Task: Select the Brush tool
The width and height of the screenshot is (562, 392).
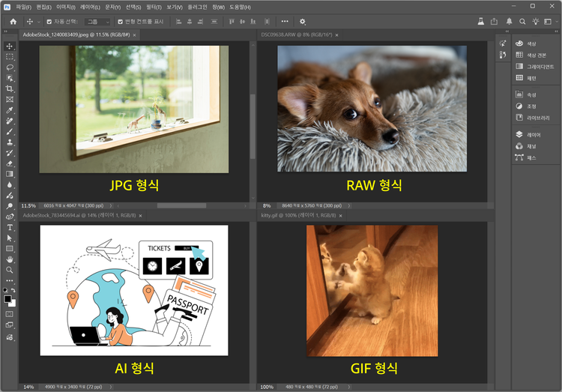Action: coord(9,132)
